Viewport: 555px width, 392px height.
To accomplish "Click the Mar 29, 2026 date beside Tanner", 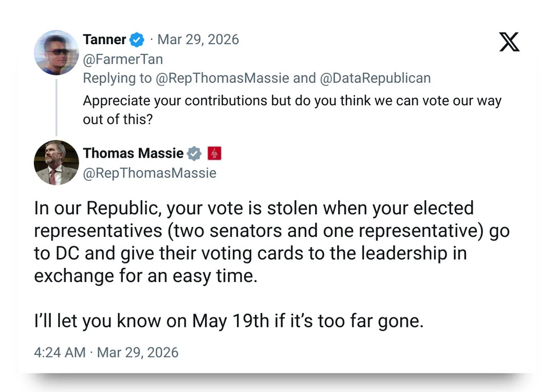I will point(198,40).
